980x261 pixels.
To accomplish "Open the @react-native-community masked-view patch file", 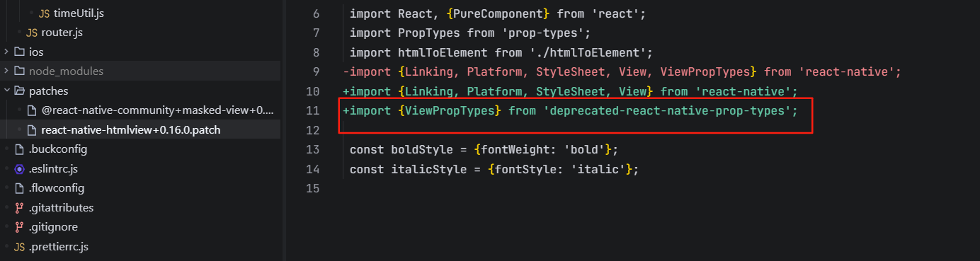I will pyautogui.click(x=157, y=110).
